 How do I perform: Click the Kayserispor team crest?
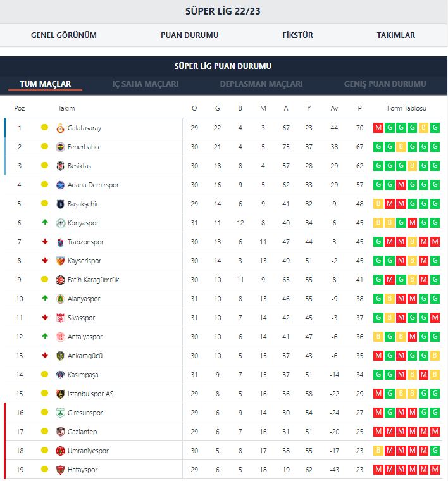coord(61,261)
